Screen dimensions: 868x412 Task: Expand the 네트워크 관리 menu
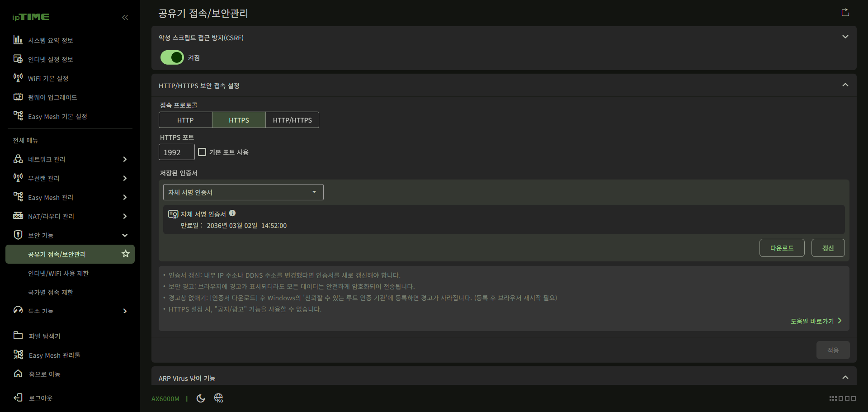click(70, 159)
